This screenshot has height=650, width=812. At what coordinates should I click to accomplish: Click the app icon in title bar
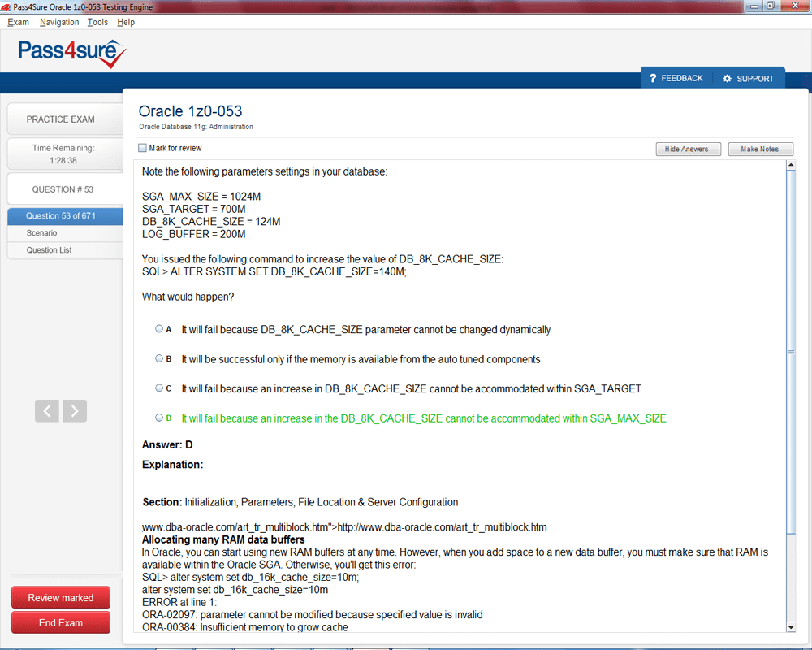5,6
